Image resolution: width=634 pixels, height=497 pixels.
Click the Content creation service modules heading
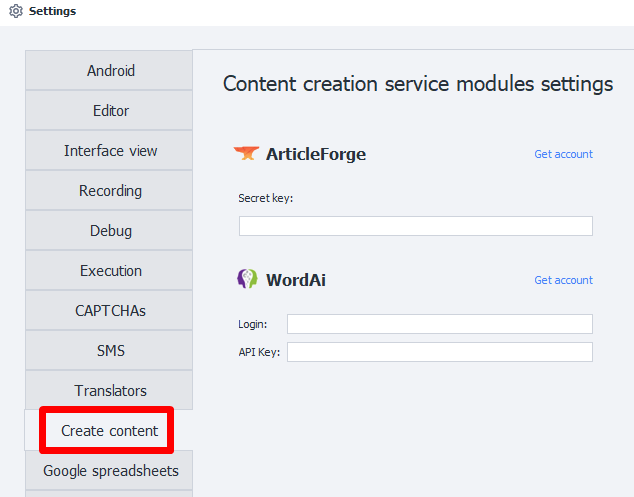(x=417, y=84)
